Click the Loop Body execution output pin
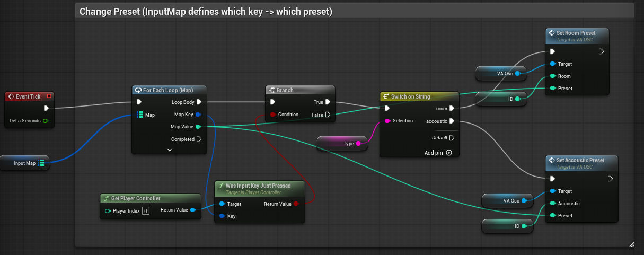The width and height of the screenshot is (644, 255). [x=199, y=102]
